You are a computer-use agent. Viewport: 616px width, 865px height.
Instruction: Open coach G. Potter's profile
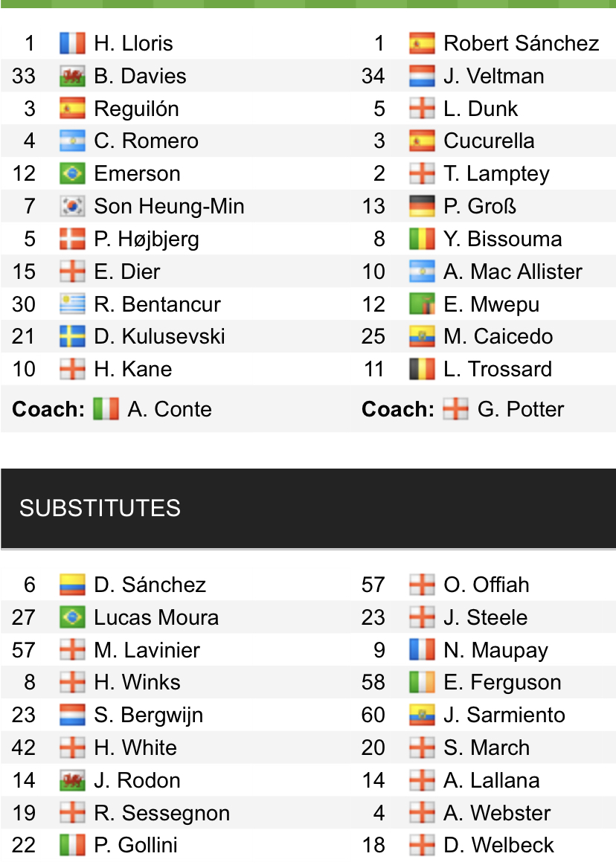pos(521,409)
